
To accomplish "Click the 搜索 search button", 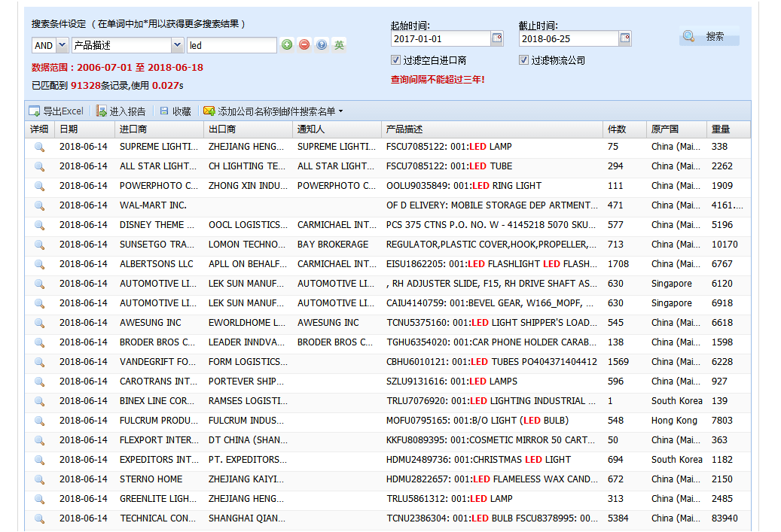I will click(x=709, y=36).
